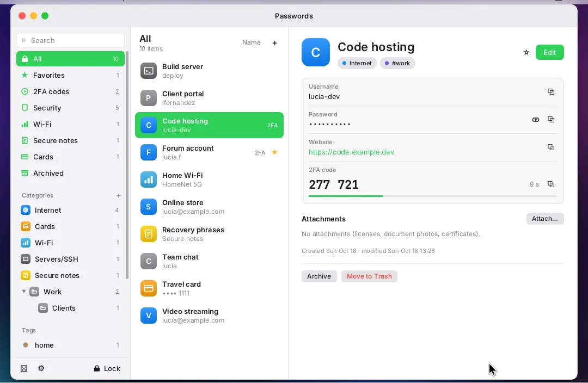
Task: Open the https://code.example.dev link
Action: [351, 152]
